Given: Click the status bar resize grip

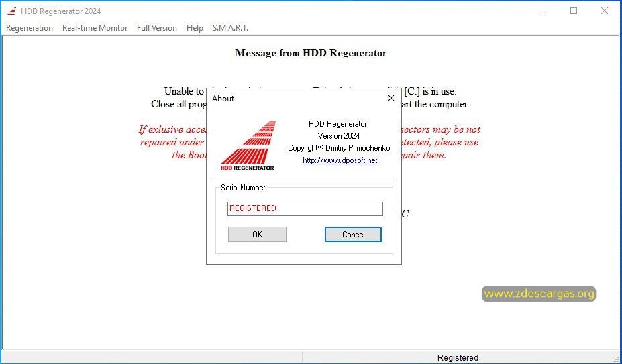Looking at the screenshot, I should [x=616, y=358].
